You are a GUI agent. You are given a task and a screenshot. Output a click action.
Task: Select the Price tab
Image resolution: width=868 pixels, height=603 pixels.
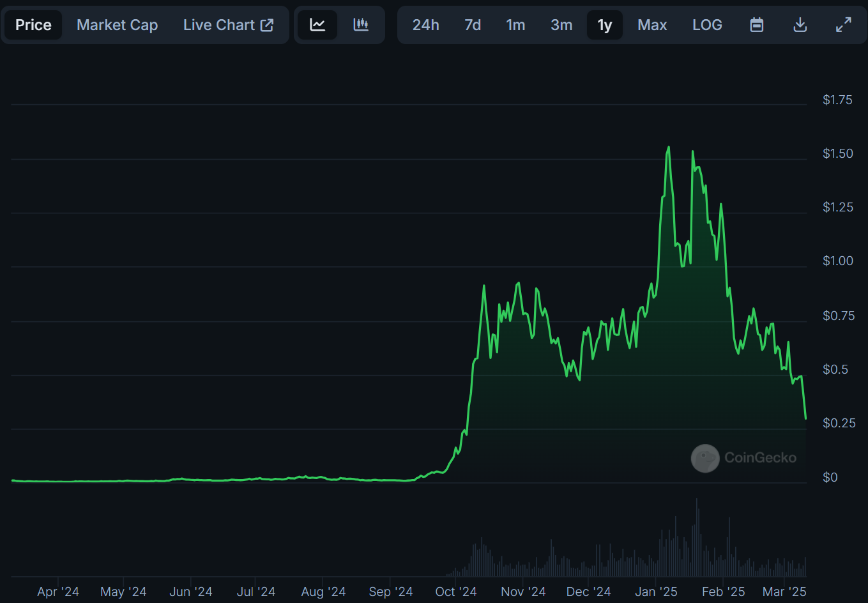click(33, 25)
